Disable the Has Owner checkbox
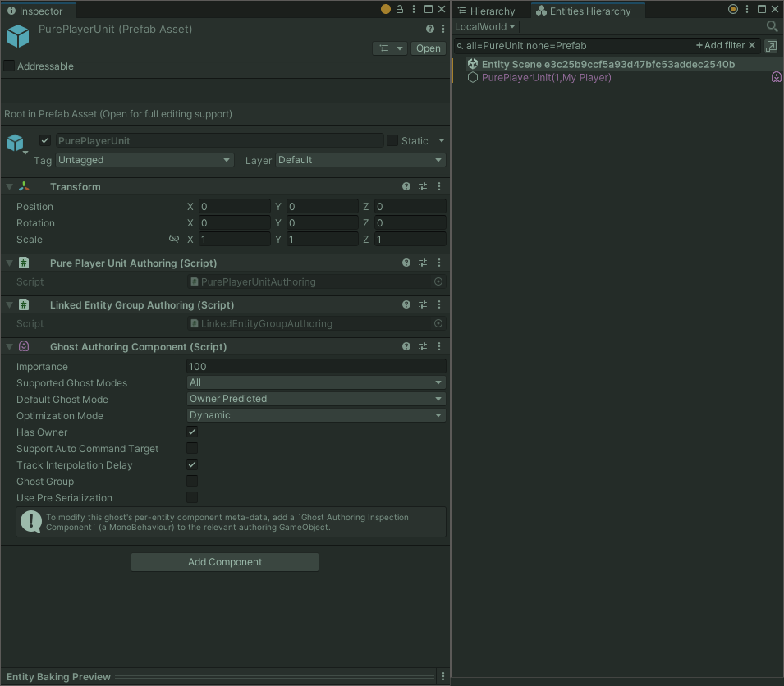 point(191,432)
